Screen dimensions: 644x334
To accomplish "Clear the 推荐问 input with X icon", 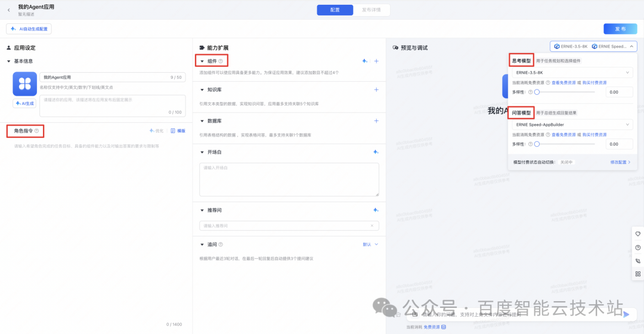I will (372, 225).
